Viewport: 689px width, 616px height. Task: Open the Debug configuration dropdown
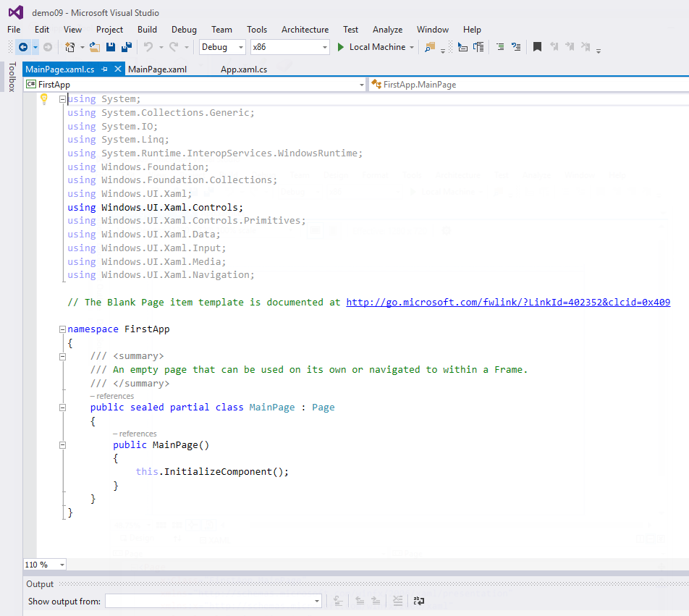tap(241, 47)
